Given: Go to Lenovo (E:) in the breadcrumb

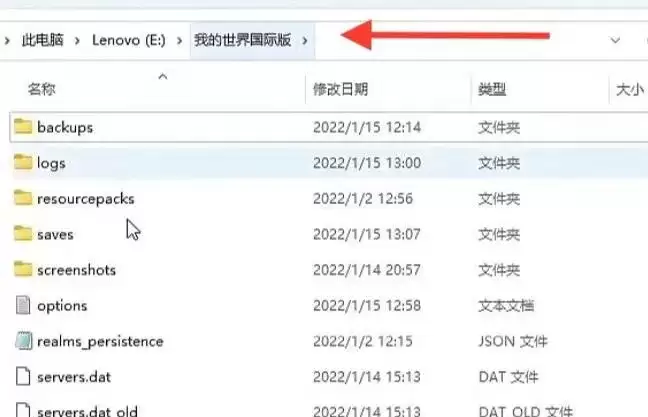Looking at the screenshot, I should point(129,40).
